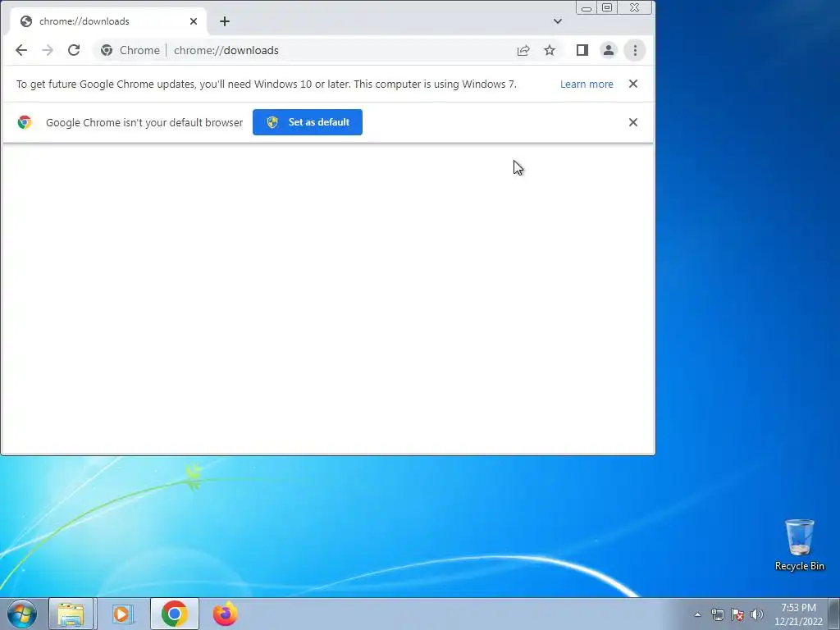Dismiss the Windows 7 update notice
The image size is (840, 630).
(x=633, y=84)
